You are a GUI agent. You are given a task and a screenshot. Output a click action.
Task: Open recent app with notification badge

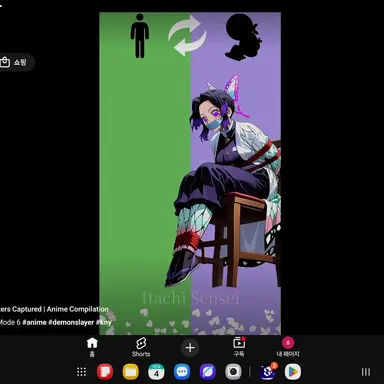coord(268,372)
